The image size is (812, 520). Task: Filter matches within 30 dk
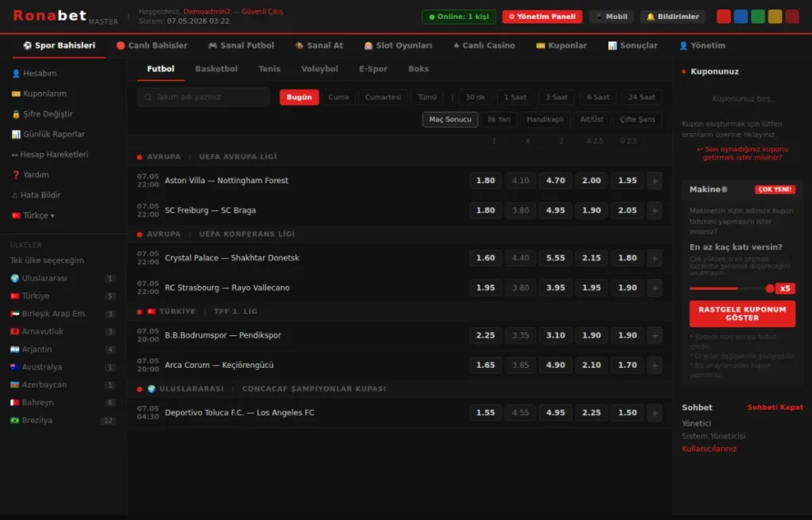click(475, 97)
